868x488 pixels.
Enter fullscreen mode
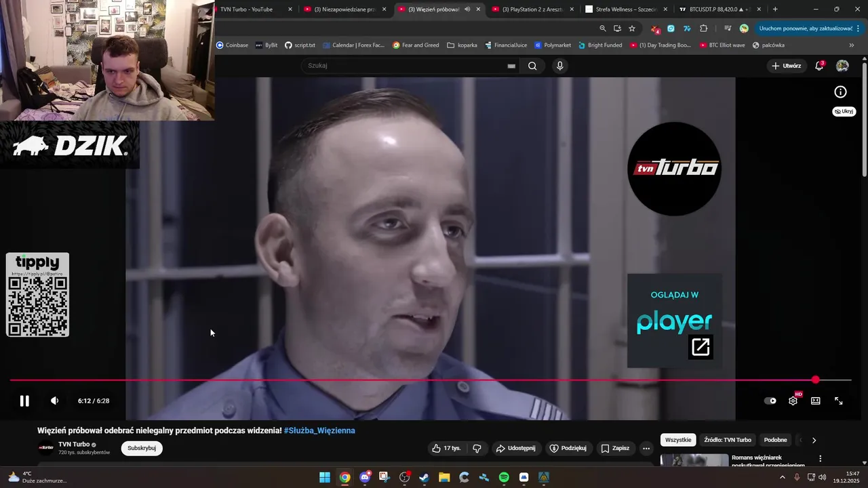[839, 401]
